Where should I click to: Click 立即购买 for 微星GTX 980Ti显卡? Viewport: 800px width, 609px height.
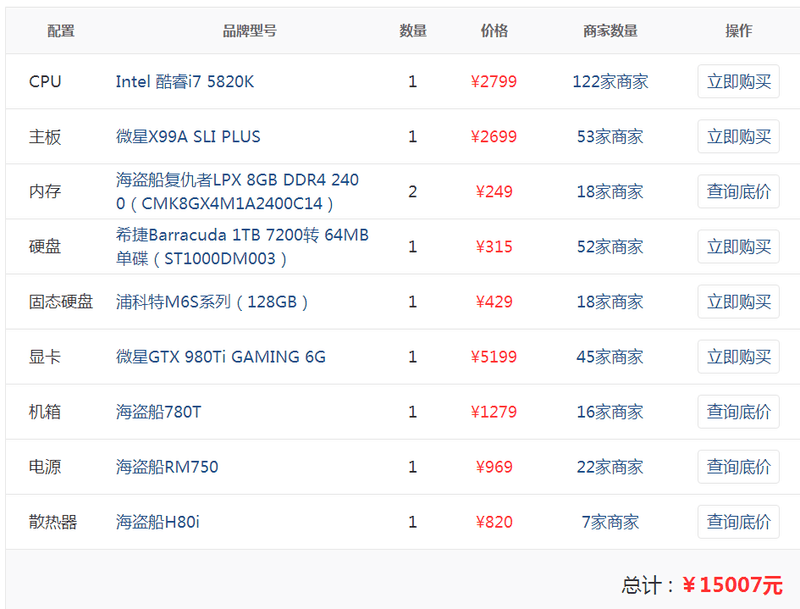point(738,357)
